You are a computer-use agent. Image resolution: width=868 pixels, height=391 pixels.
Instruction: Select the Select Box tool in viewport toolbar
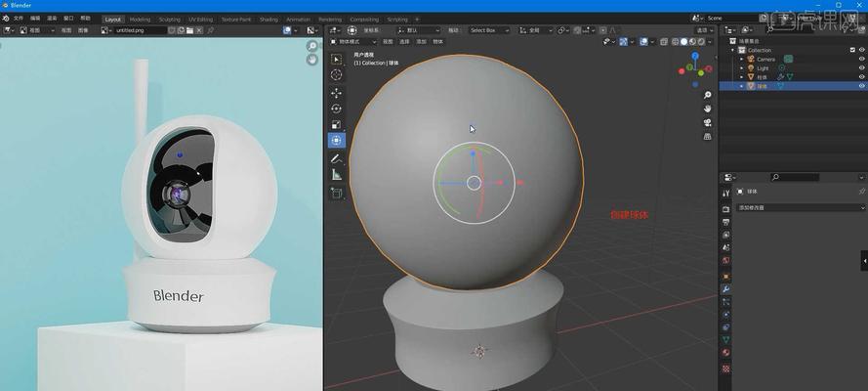click(x=336, y=60)
